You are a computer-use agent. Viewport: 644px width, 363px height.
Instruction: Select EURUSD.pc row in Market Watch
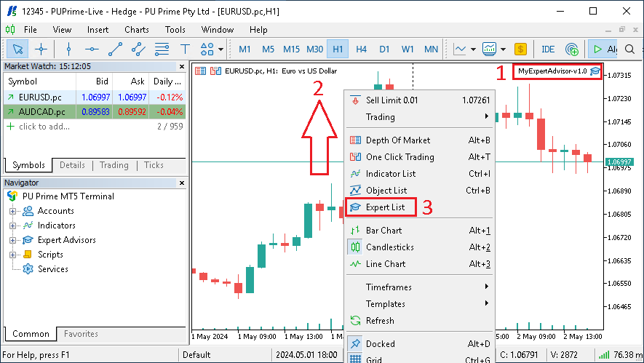(95, 97)
